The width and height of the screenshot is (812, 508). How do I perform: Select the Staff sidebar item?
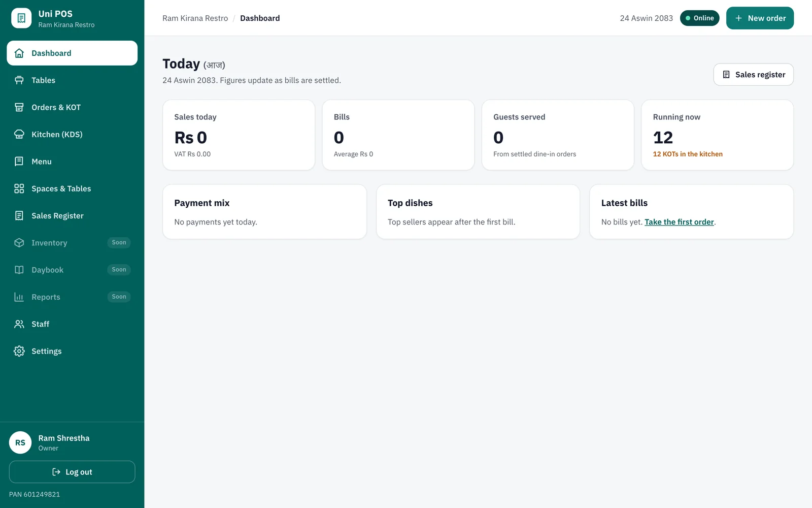pos(72,324)
